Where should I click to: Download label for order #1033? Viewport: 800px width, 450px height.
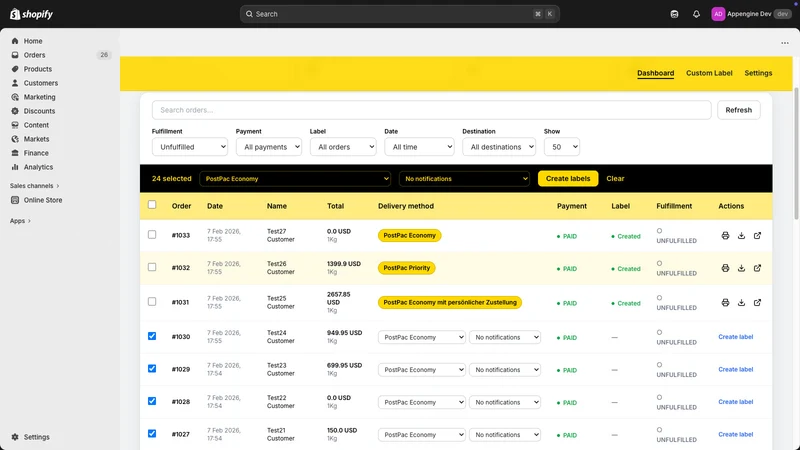click(741, 235)
